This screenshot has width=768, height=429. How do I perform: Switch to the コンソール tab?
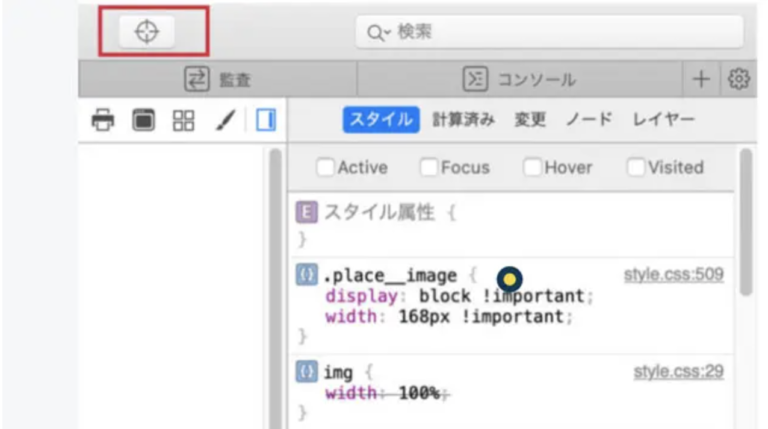[x=519, y=79]
